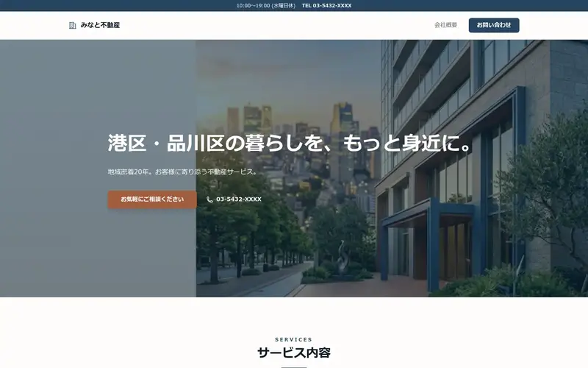Click the SERVICES section label
The image size is (588, 368).
click(x=293, y=339)
